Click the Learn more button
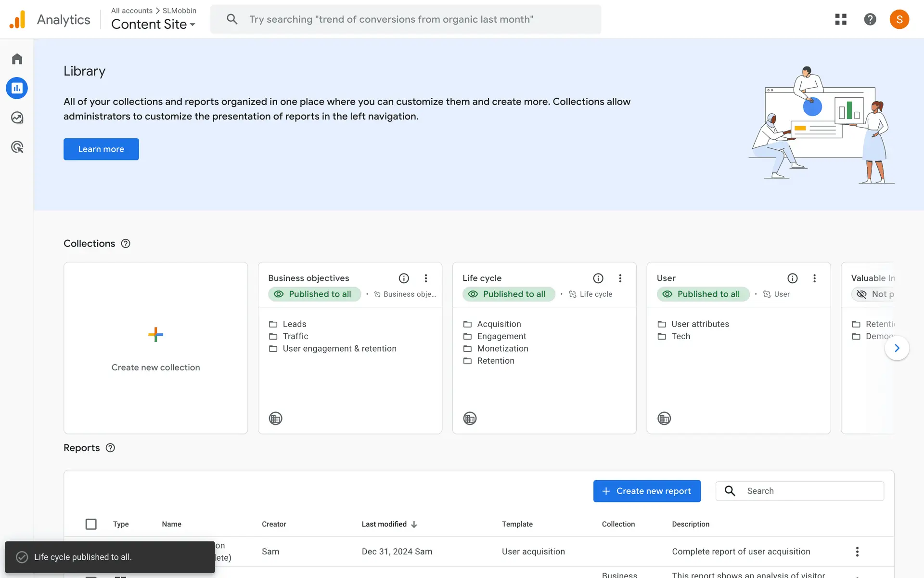 (x=101, y=149)
